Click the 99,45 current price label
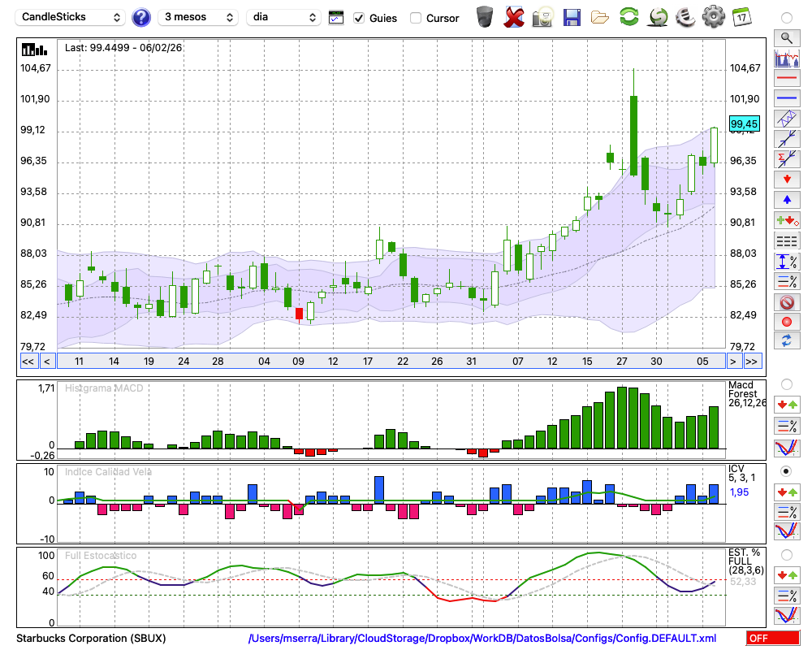Viewport: 812px width, 650px height. point(744,123)
